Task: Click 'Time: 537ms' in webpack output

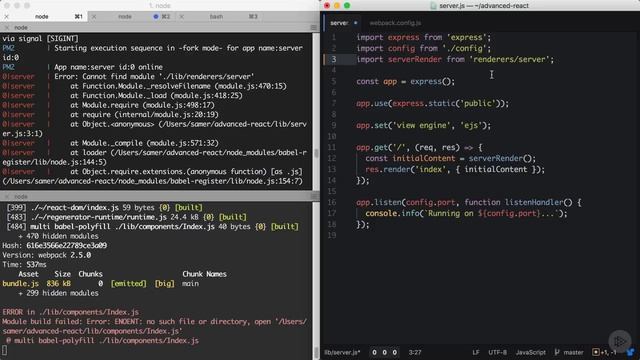Action: point(24,265)
